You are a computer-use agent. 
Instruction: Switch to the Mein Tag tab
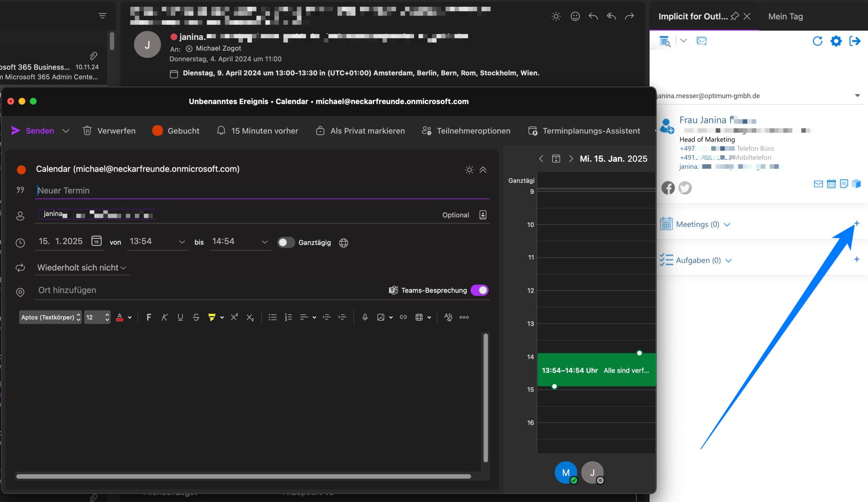tap(785, 16)
